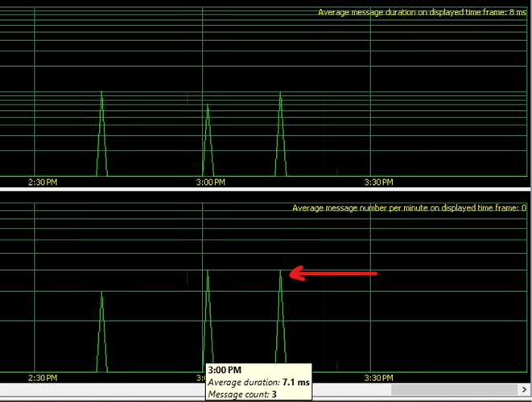The width and height of the screenshot is (532, 402).
Task: Click the 2:30 PM label on the bottom chart
Action: coord(42,378)
